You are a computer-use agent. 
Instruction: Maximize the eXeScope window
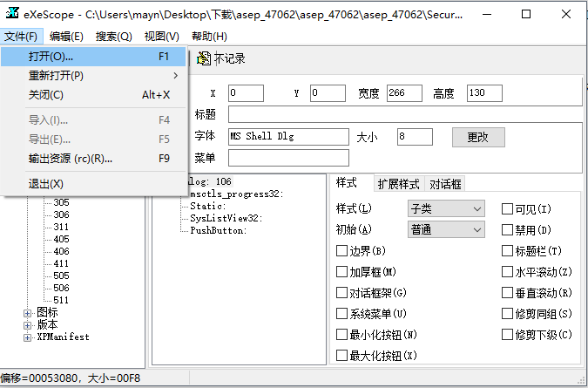[x=526, y=14]
